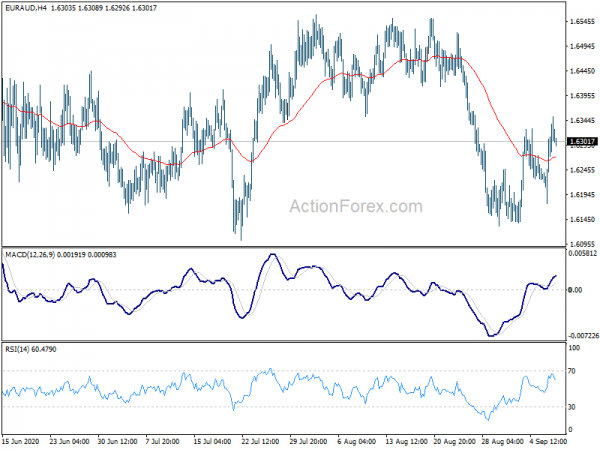
Task: Click the 22 Jul 12:00 time label
Action: click(x=261, y=441)
